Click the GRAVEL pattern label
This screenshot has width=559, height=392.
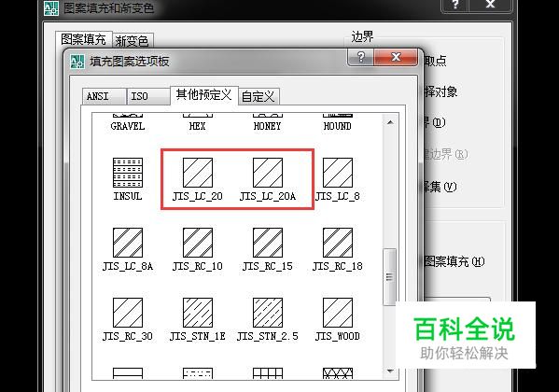click(128, 126)
